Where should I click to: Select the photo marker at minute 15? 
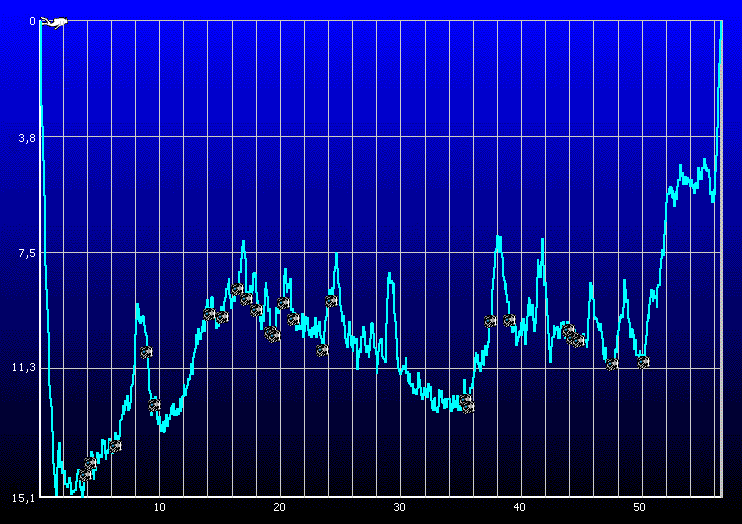[222, 317]
